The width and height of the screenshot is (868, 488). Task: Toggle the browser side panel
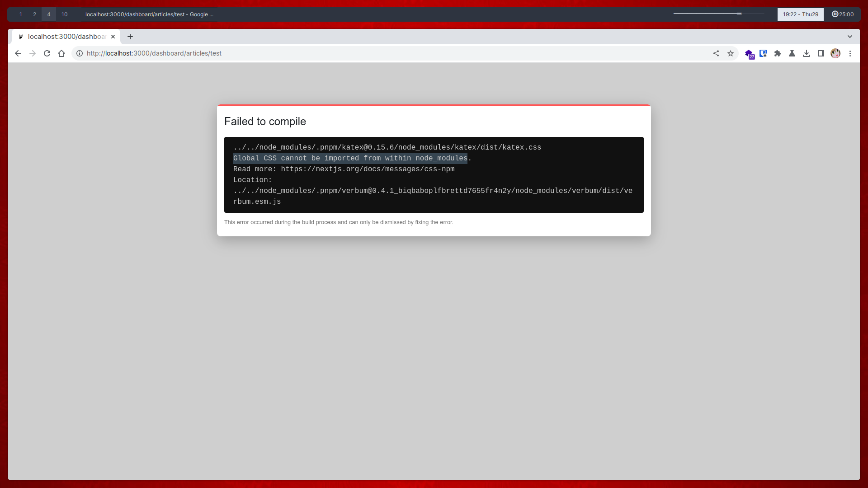point(821,53)
